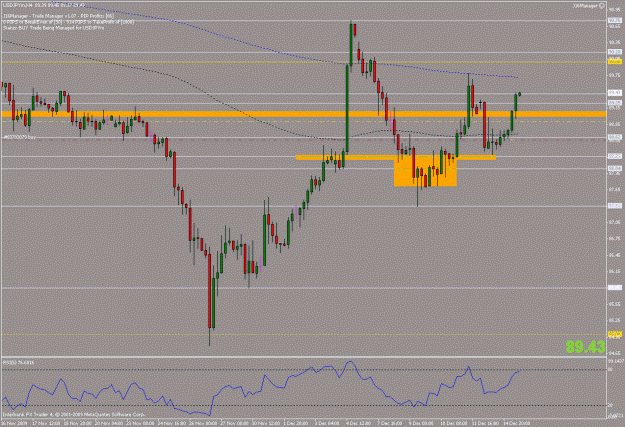Image resolution: width=625 pixels, height=427 pixels.
Task: Click the '14 Dec 20:00' time axis label
Action: coord(516,423)
